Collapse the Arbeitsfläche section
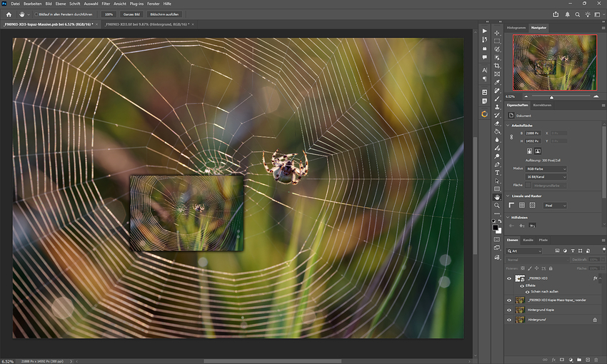Screen dimensions: 607x364 click(x=508, y=126)
